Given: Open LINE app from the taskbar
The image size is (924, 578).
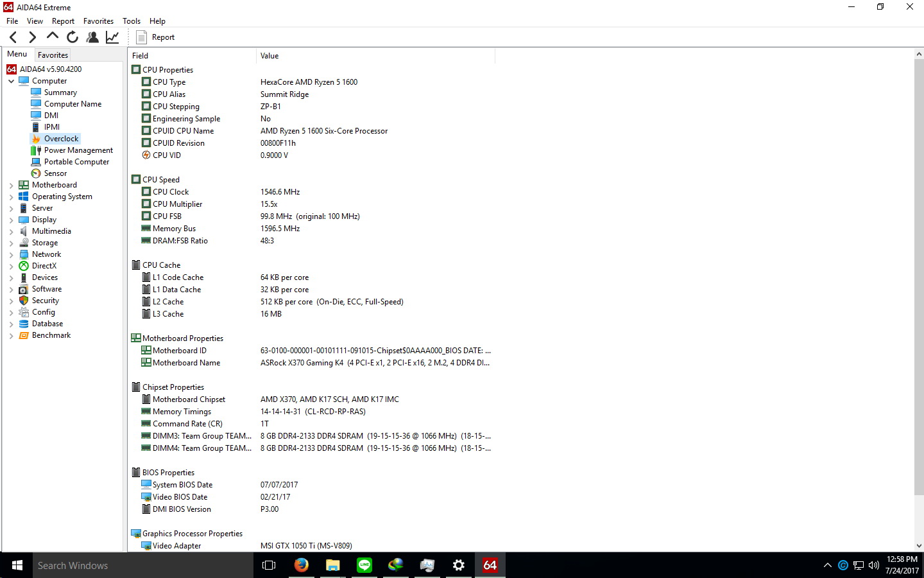Looking at the screenshot, I should [x=364, y=565].
